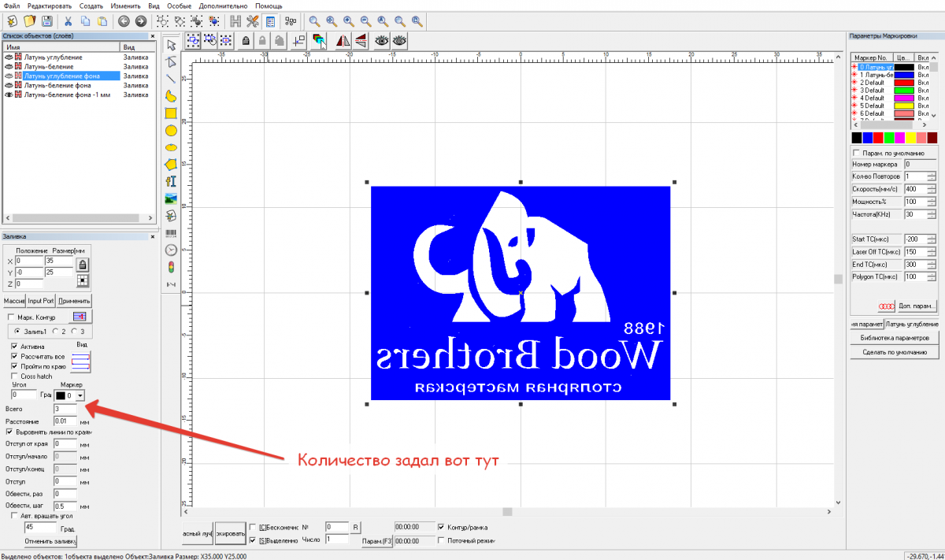Open the Маркер dropdown
The image size is (945, 560).
(x=80, y=395)
